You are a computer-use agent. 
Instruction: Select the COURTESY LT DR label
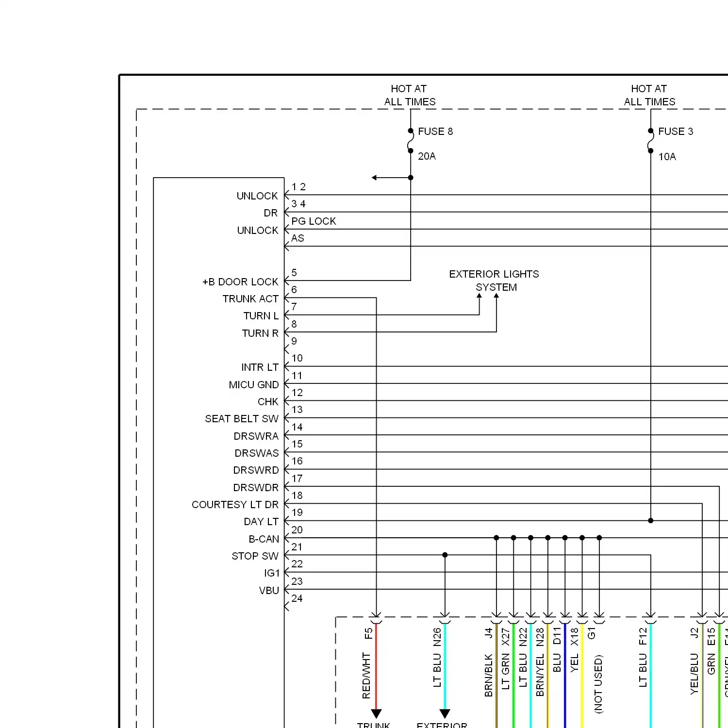235,505
